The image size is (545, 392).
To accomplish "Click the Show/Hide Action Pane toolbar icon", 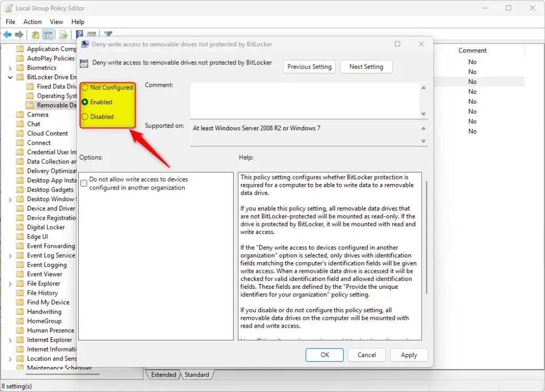I will coord(92,34).
